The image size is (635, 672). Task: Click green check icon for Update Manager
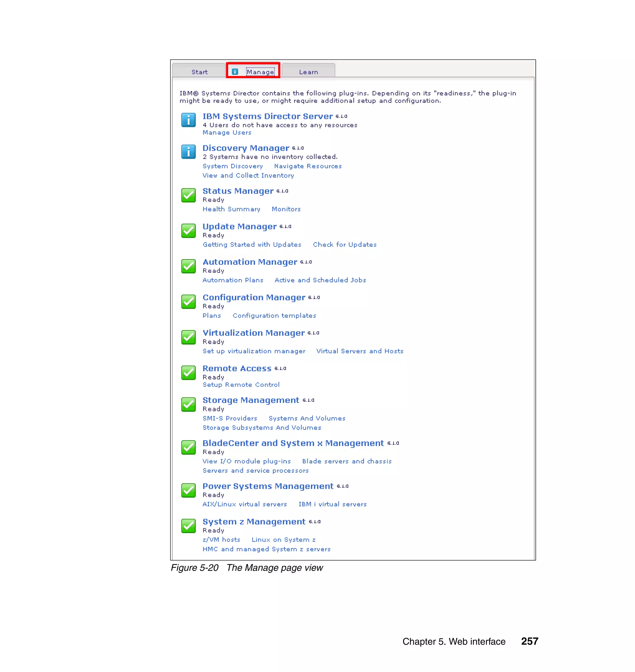[x=188, y=231]
